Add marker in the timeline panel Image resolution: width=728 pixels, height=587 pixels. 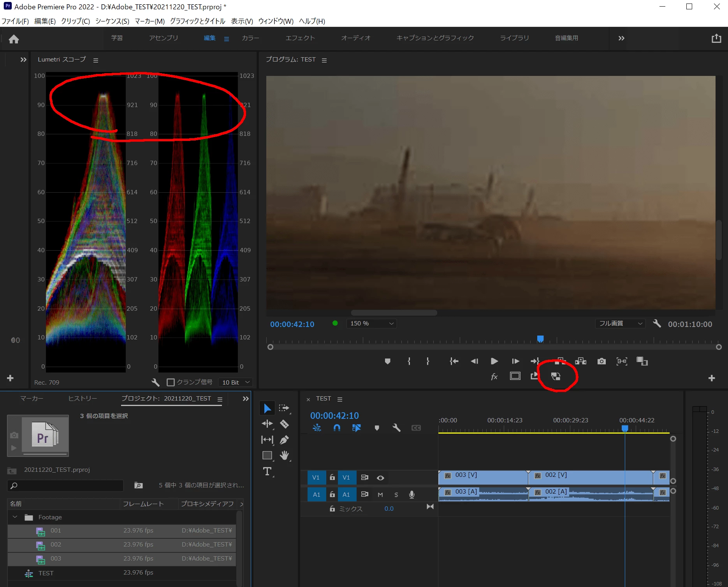376,428
